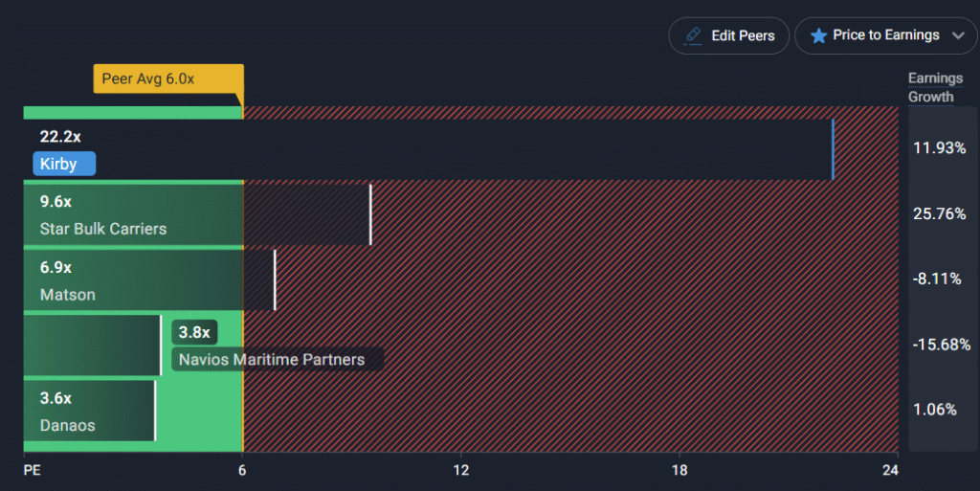Click the 12 tick on the PE axis

click(x=461, y=470)
